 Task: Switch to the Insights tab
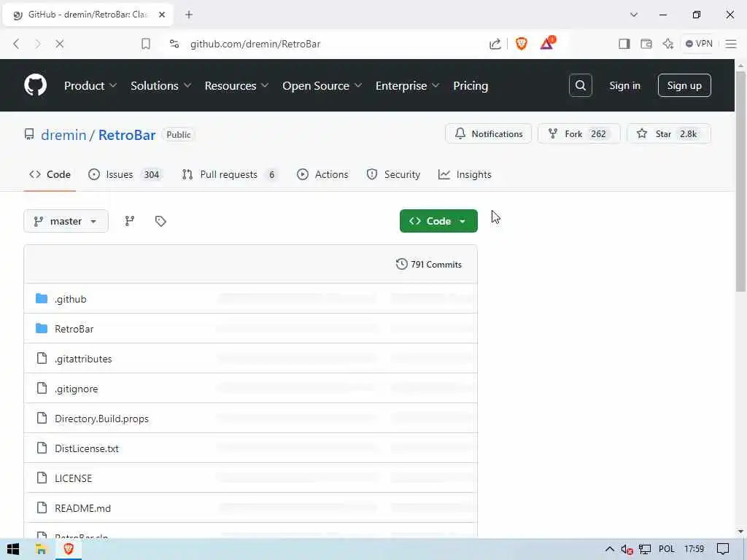click(x=465, y=174)
